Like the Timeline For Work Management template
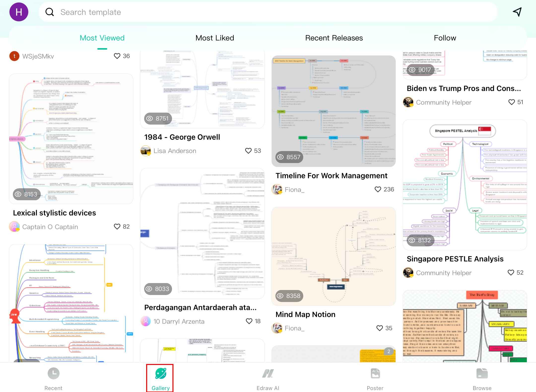536x392 pixels. pos(378,190)
